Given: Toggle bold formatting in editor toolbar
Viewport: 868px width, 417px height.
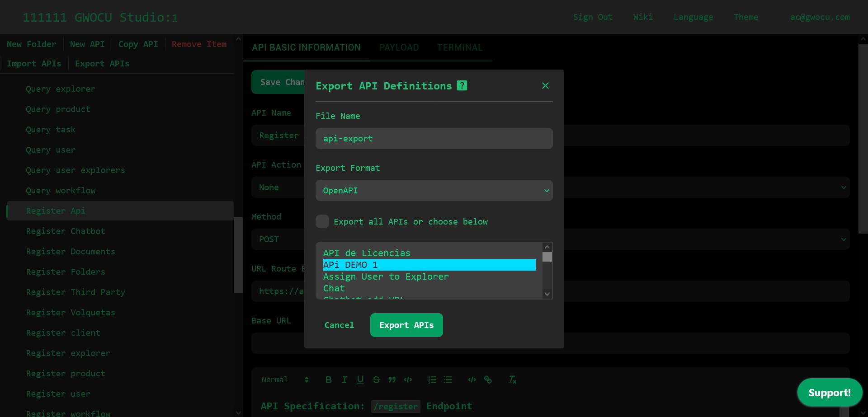Looking at the screenshot, I should pyautogui.click(x=329, y=380).
